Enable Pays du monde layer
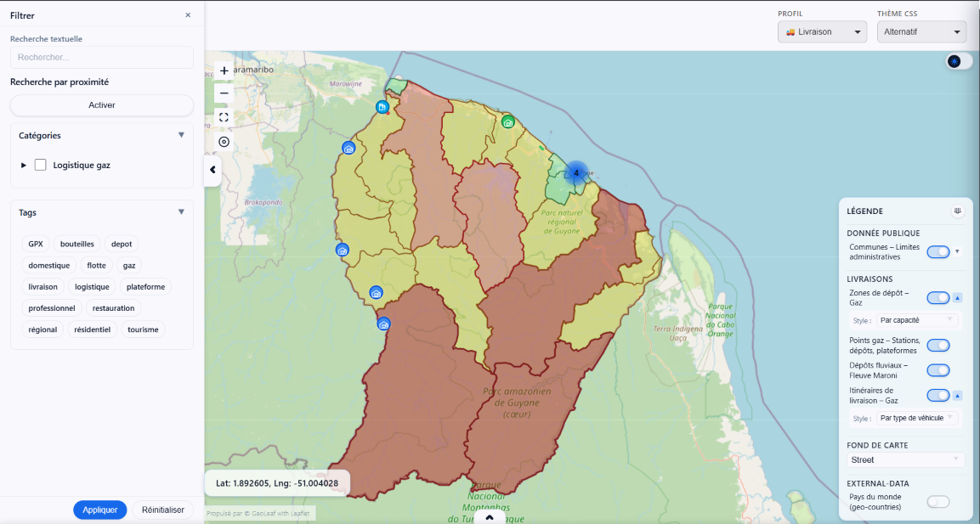Viewport: 980px width, 524px height. [x=938, y=502]
